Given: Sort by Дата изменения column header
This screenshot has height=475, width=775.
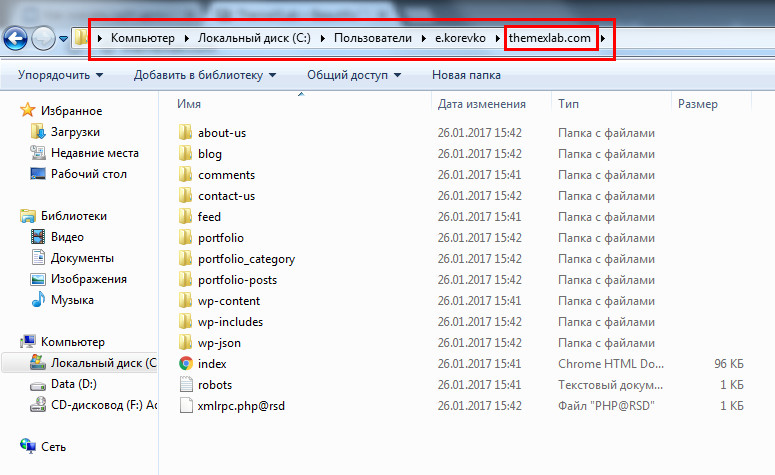Looking at the screenshot, I should (481, 104).
